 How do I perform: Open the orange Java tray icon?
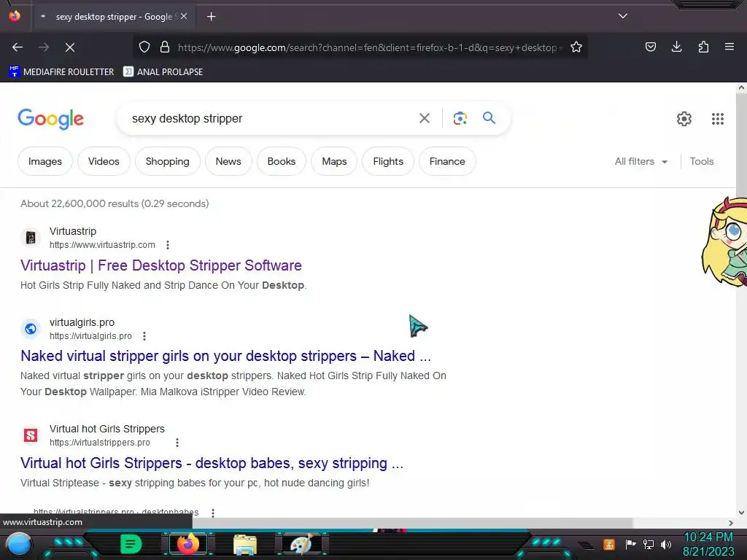click(608, 544)
